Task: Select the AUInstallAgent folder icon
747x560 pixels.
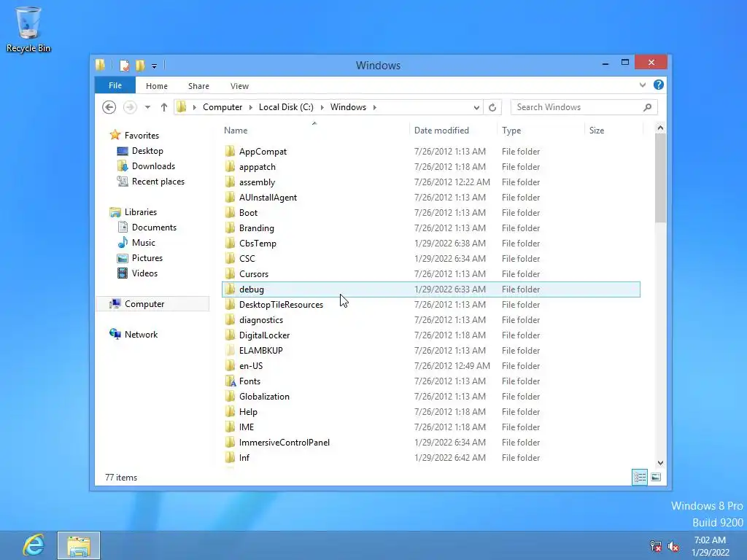Action: pos(230,197)
